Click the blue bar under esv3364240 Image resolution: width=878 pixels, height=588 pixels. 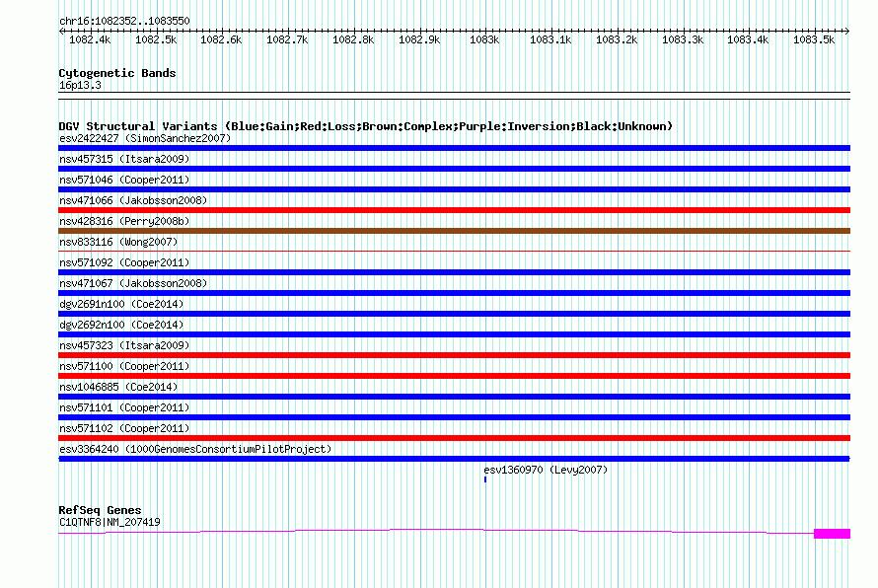coord(454,459)
